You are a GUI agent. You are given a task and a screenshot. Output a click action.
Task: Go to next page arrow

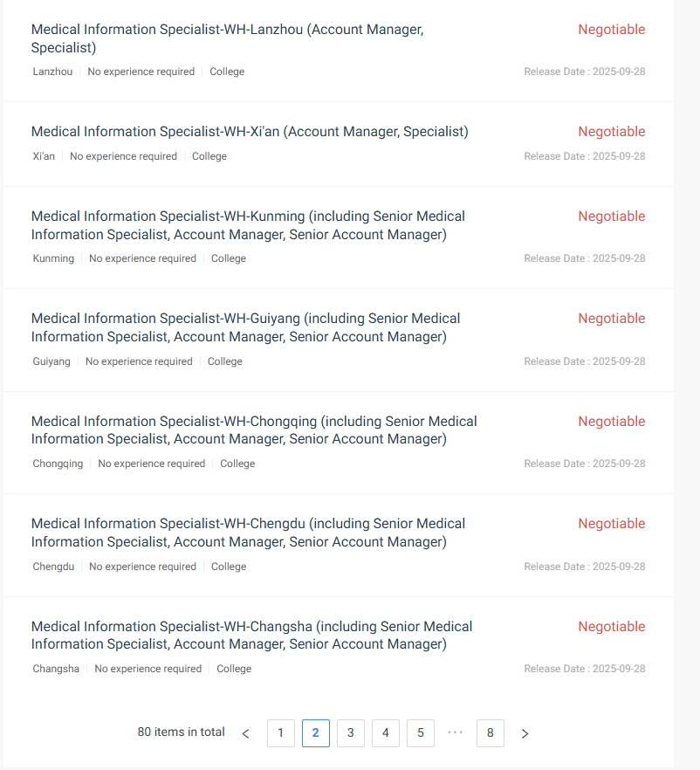[525, 733]
